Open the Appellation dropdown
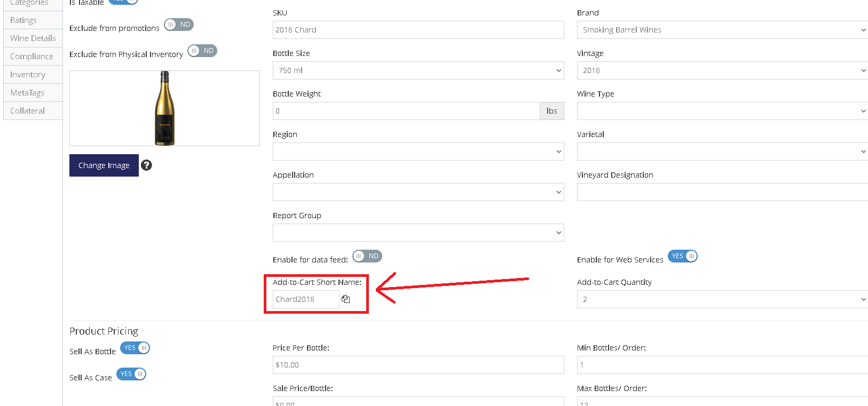 (x=419, y=192)
